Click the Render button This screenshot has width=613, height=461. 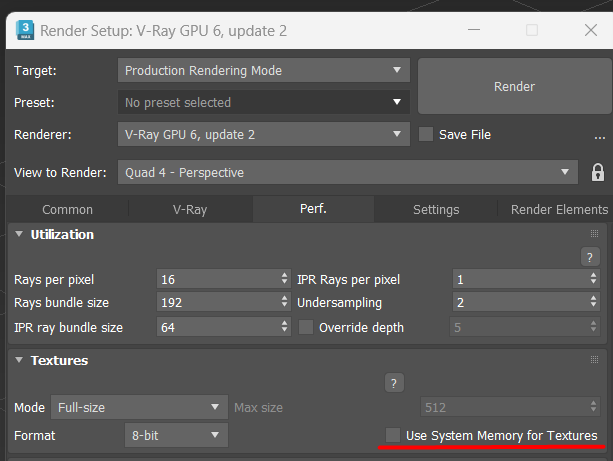[x=514, y=86]
